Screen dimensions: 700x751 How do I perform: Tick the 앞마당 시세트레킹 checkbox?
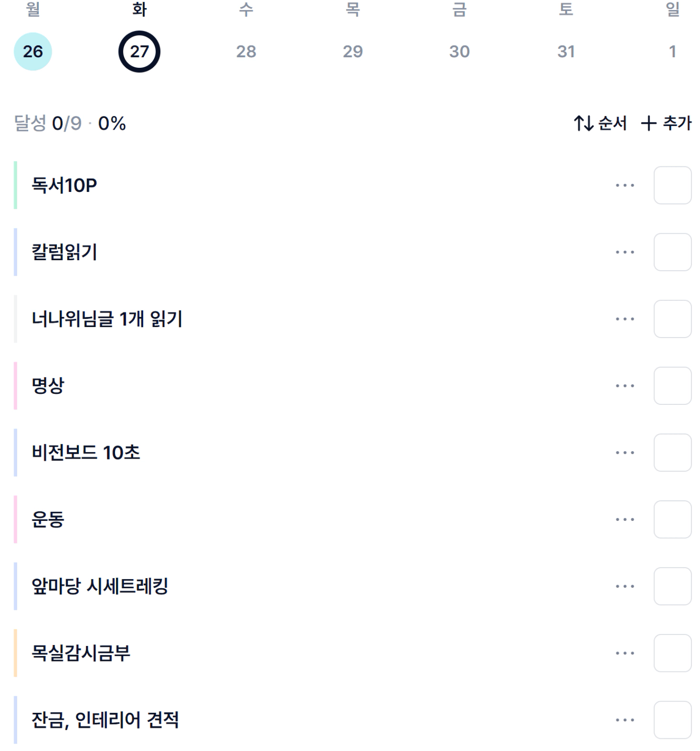point(672,586)
